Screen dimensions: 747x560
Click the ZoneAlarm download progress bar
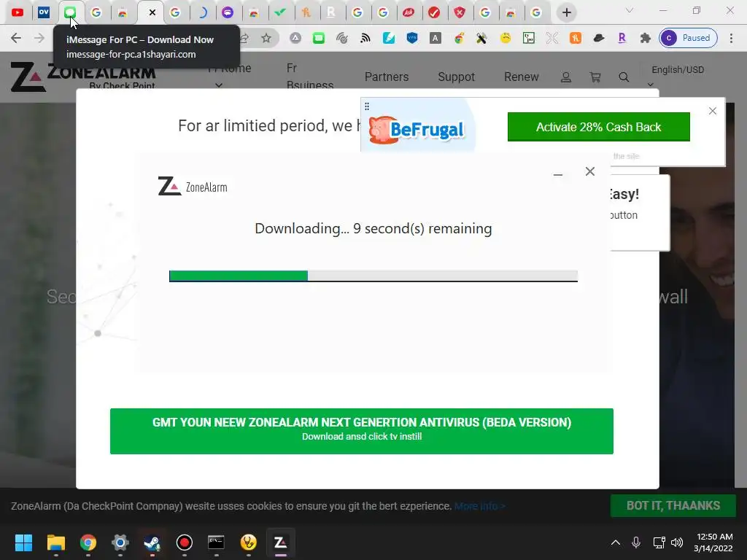[x=373, y=276]
